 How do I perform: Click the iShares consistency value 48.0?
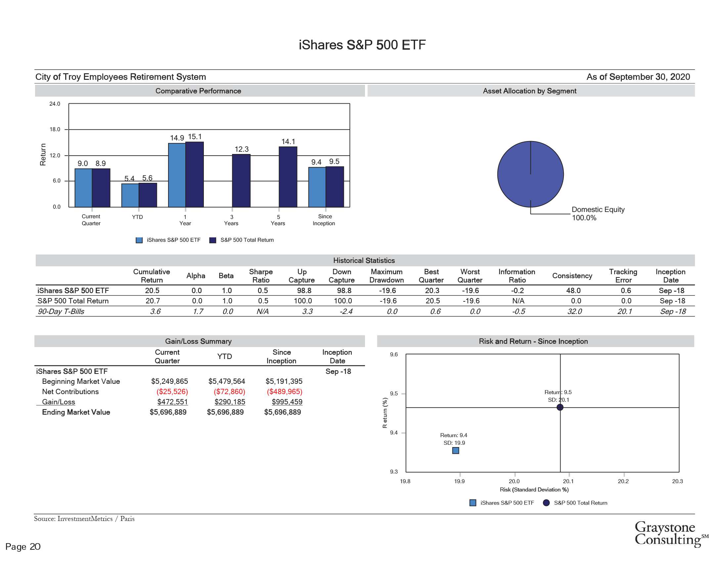click(x=573, y=290)
